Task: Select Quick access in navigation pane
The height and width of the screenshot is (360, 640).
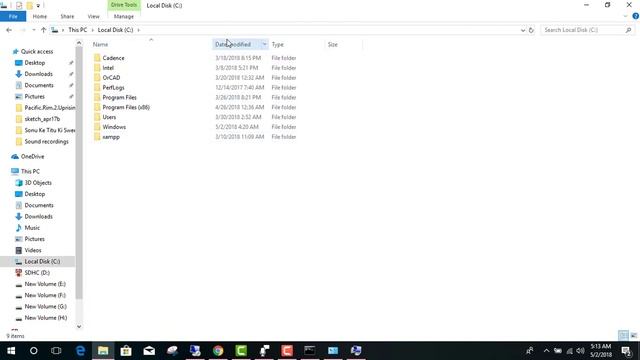Action: click(x=36, y=51)
